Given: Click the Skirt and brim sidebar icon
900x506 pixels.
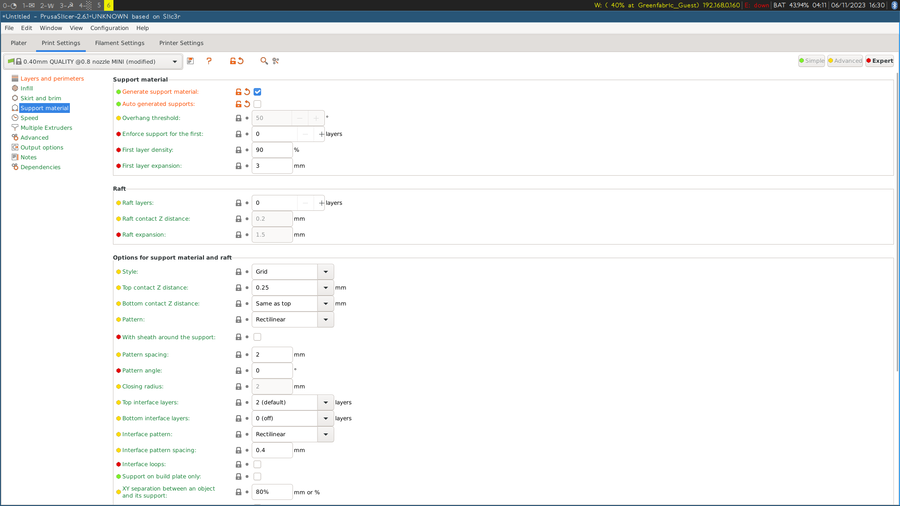Looking at the screenshot, I should point(15,98).
